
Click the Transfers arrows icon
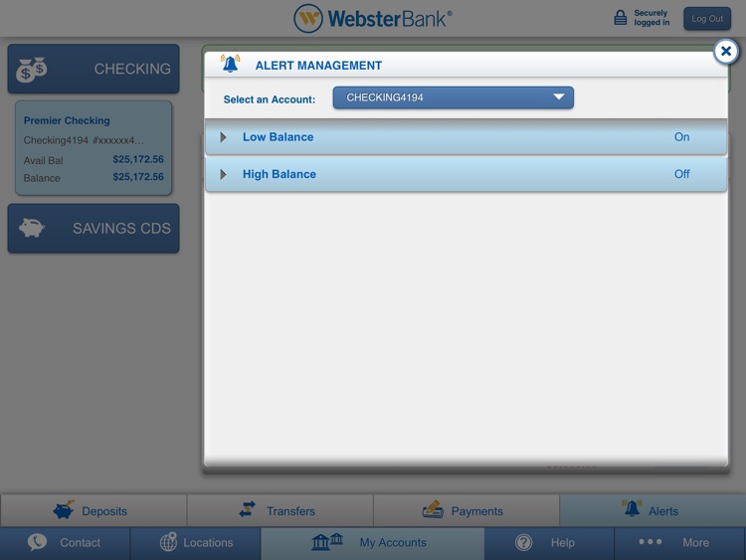click(x=247, y=509)
